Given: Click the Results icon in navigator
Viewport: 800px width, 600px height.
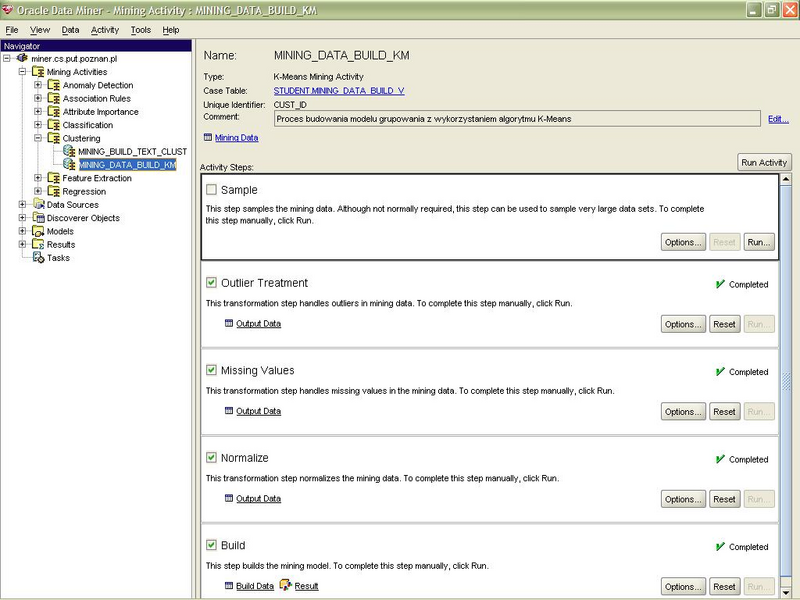Looking at the screenshot, I should click(38, 244).
